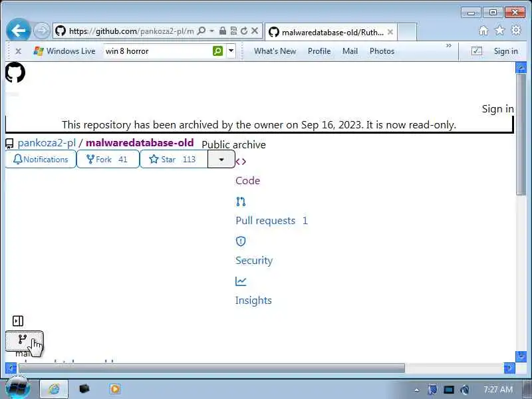Screen dimensions: 532x399
Task: Click the search magnifier in address bar
Action: point(201,31)
